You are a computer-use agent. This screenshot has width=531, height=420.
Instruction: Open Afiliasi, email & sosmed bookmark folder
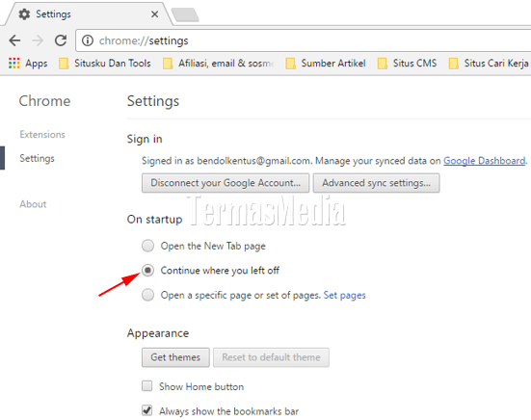point(218,64)
